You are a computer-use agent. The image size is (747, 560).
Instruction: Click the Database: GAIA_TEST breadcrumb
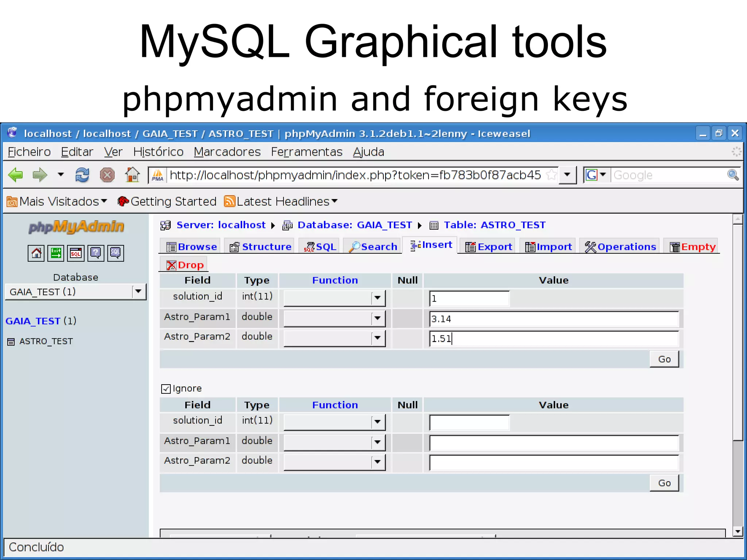(355, 225)
